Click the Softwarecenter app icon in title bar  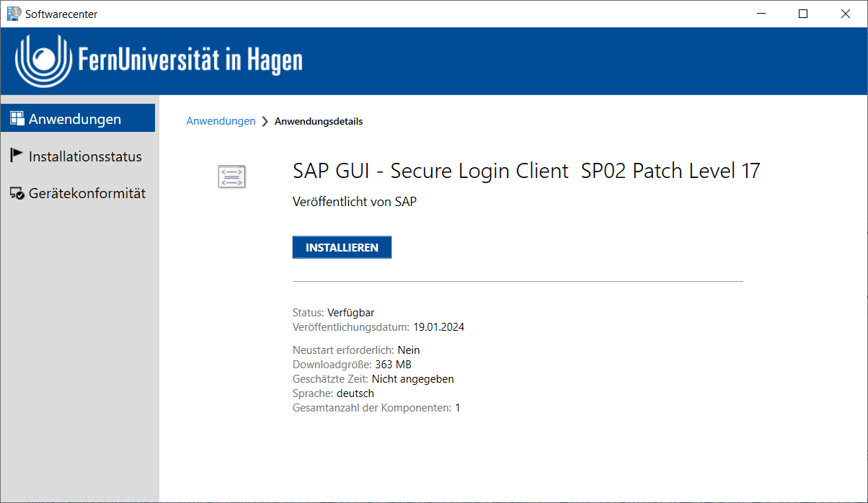pos(14,14)
